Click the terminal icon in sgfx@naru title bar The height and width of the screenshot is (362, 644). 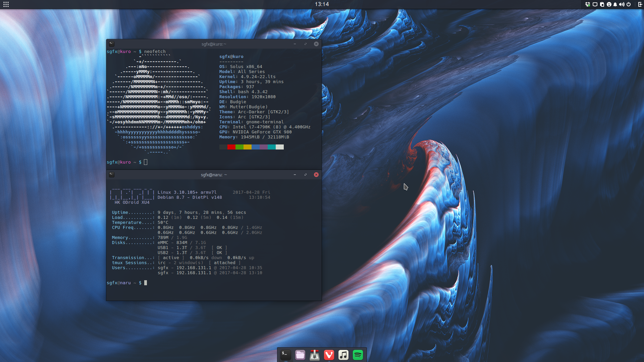point(112,175)
